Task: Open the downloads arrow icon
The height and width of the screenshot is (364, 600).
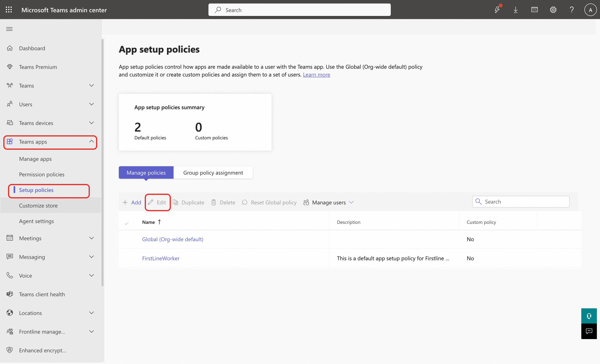Action: click(515, 10)
